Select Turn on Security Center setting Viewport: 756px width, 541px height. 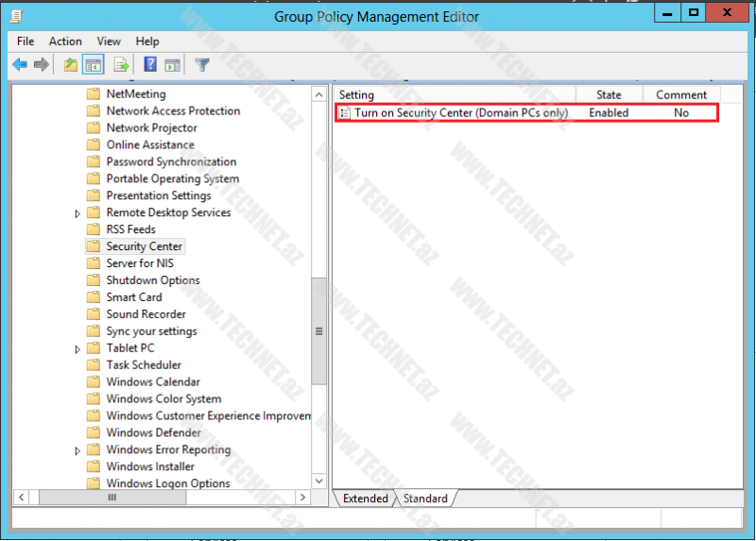[460, 112]
